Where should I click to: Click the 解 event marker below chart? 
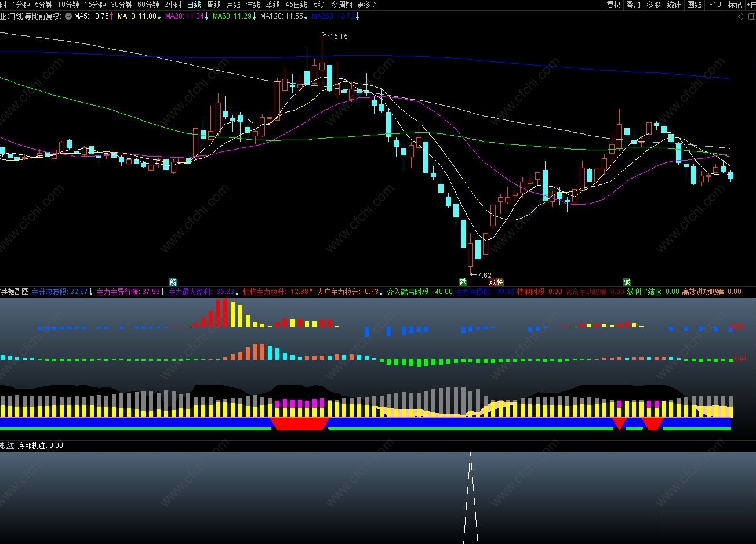click(173, 282)
